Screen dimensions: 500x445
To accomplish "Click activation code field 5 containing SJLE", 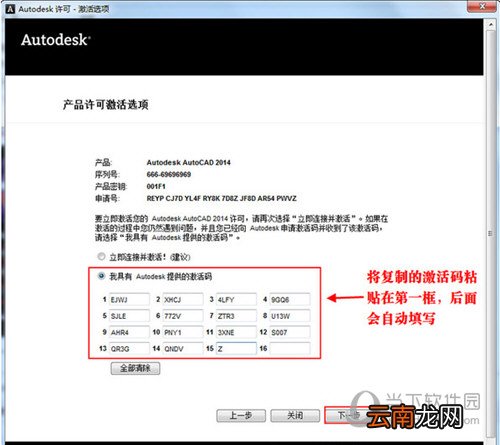I will click(129, 316).
